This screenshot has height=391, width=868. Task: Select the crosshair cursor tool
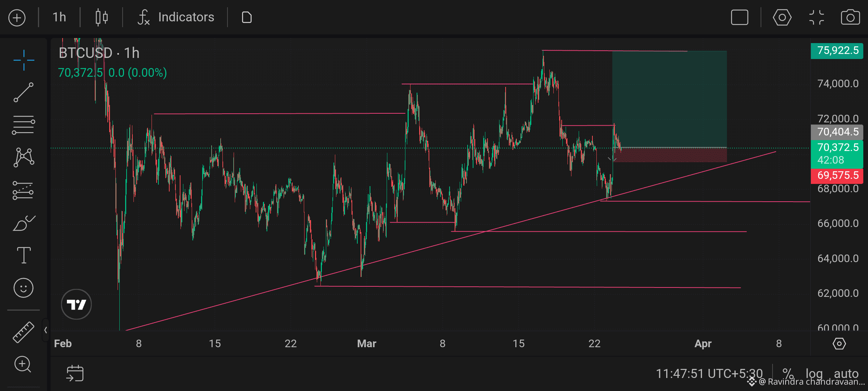coord(24,60)
